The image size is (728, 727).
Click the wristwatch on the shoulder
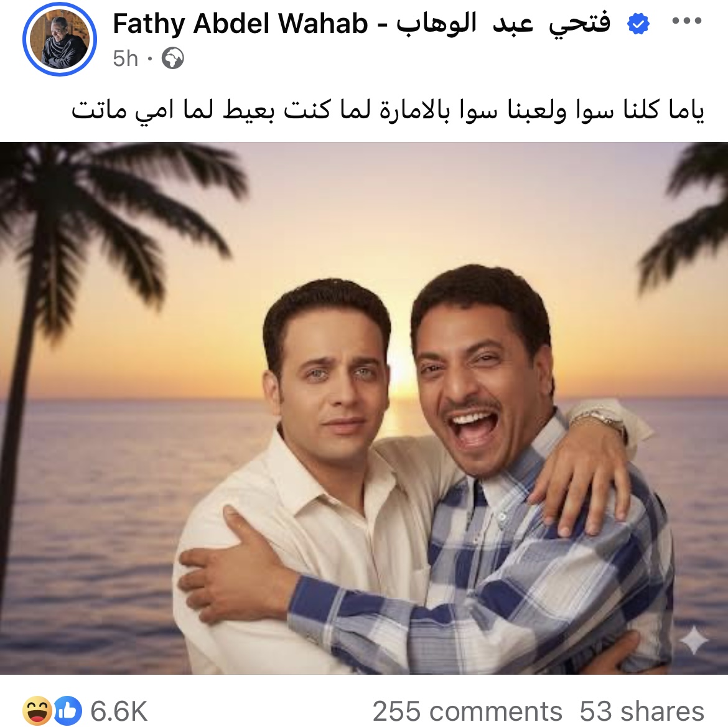pyautogui.click(x=599, y=422)
